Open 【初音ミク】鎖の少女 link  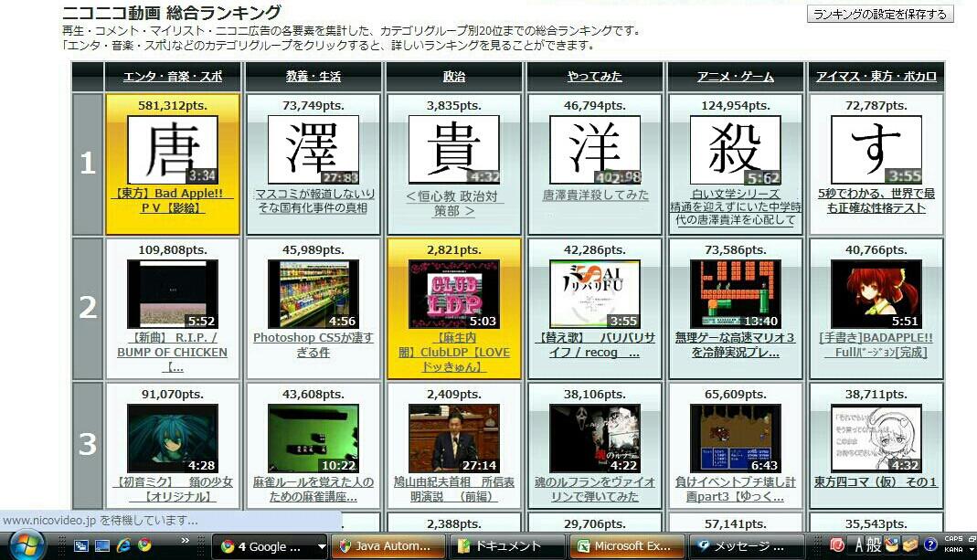(173, 490)
